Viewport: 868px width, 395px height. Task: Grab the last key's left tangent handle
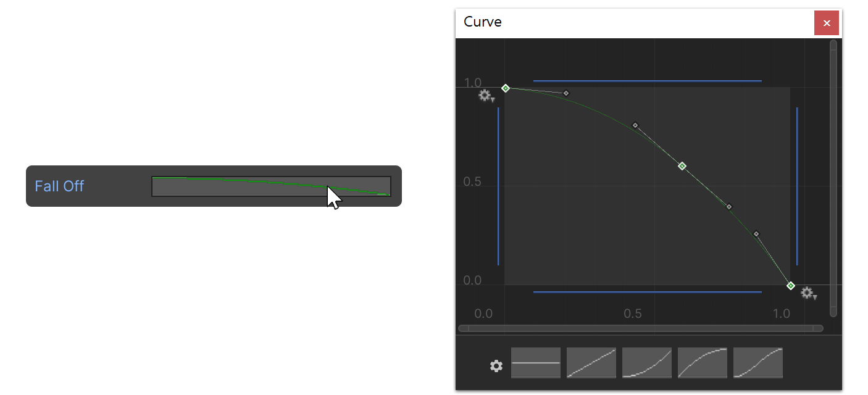756,234
